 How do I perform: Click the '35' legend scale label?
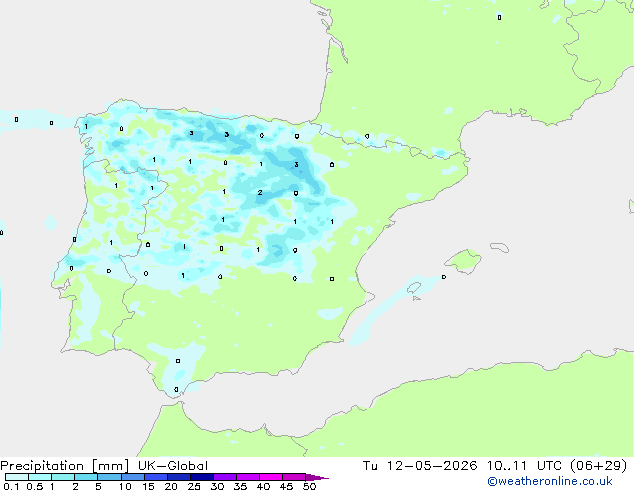tap(241, 486)
